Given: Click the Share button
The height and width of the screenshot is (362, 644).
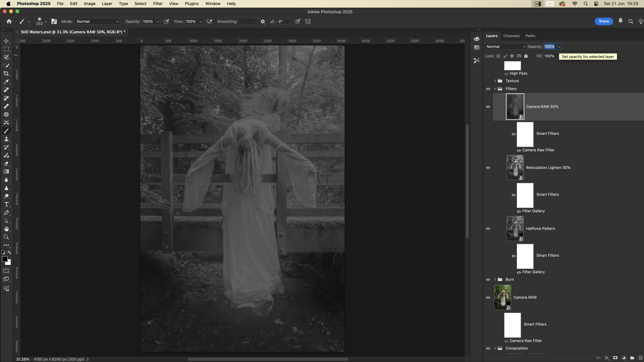Looking at the screenshot, I should pyautogui.click(x=603, y=21).
